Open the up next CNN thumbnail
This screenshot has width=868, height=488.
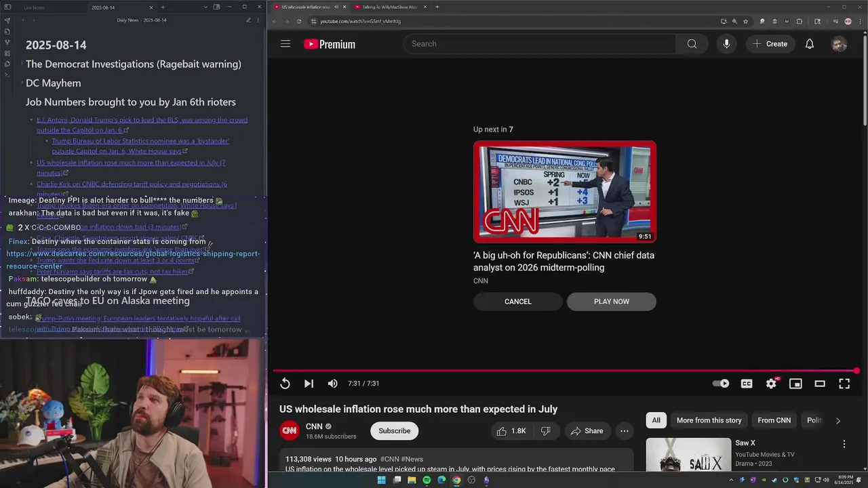(x=565, y=192)
